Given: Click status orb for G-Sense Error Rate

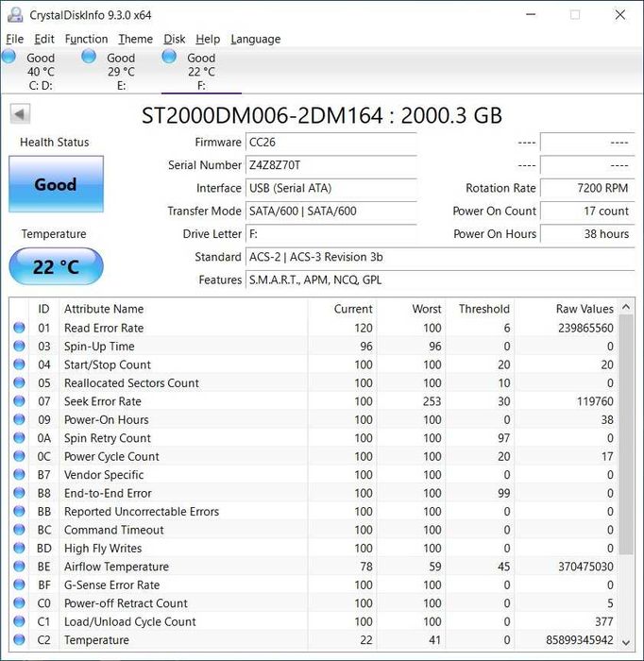Looking at the screenshot, I should (20, 585).
